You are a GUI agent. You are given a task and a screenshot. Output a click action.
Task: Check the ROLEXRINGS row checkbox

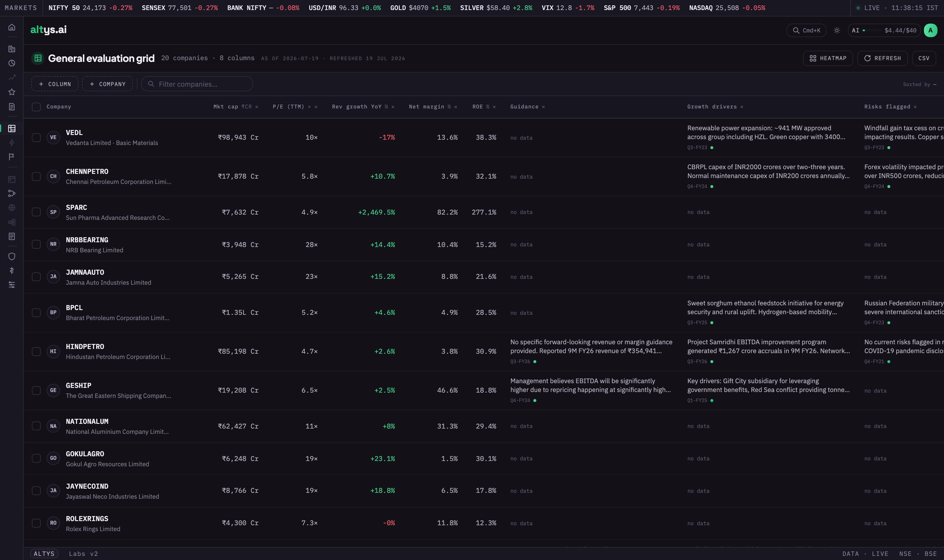(36, 523)
